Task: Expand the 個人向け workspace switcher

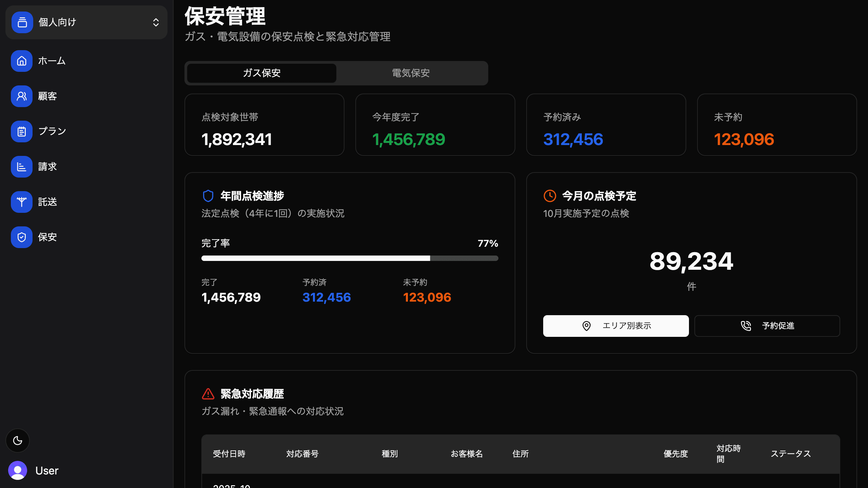Action: point(86,22)
